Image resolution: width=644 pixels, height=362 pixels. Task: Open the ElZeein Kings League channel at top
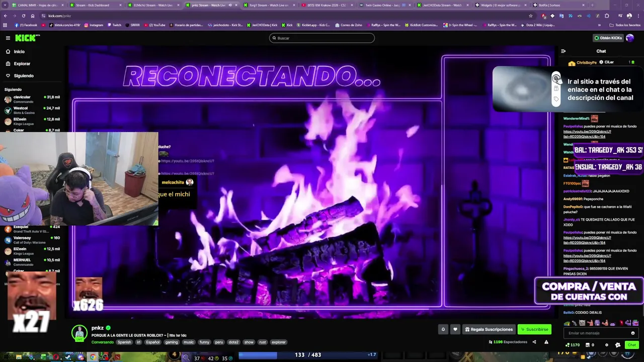(x=32, y=121)
